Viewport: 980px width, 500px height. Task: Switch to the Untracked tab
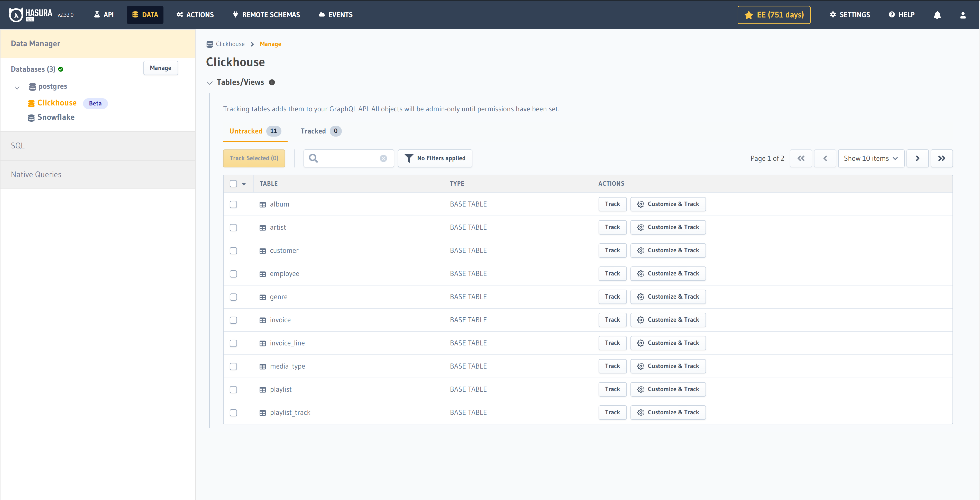click(255, 131)
